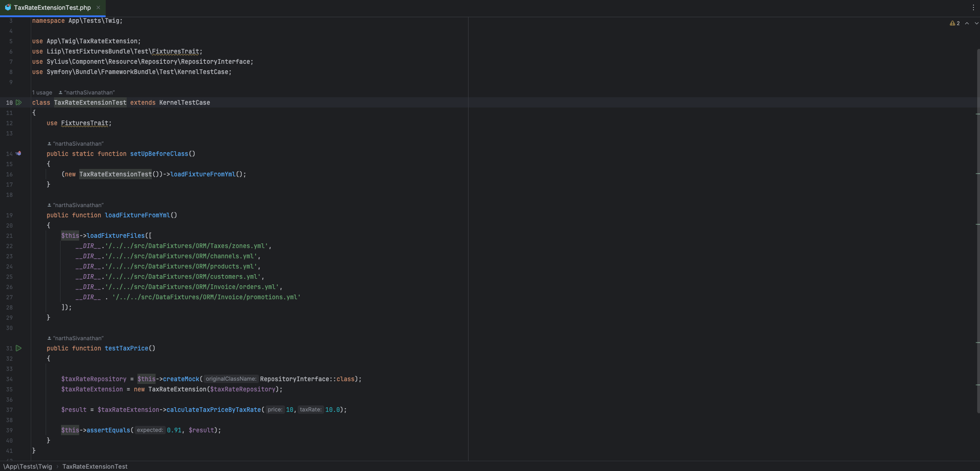
Task: Click the author hint above the class declaration
Action: [88, 93]
